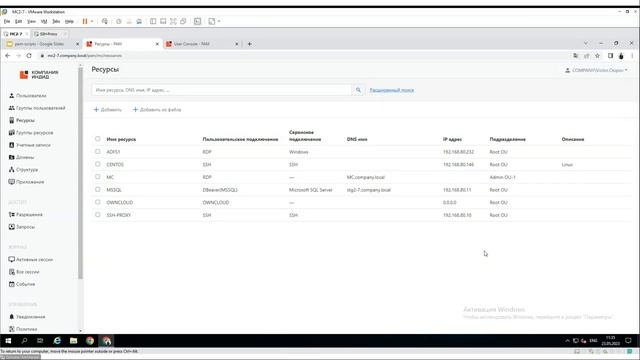Open File Explorer from guest taskbar
This screenshot has height=360, width=640.
pos(73,340)
